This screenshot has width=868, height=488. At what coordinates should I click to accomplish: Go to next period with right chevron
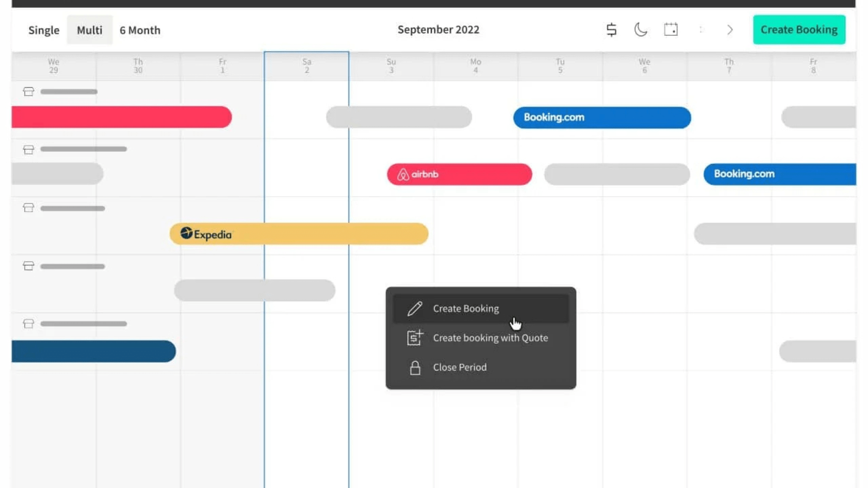click(730, 30)
